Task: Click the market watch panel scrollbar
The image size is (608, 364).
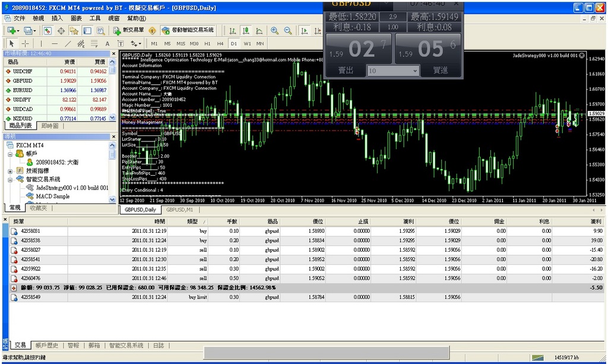Action: 113,89
